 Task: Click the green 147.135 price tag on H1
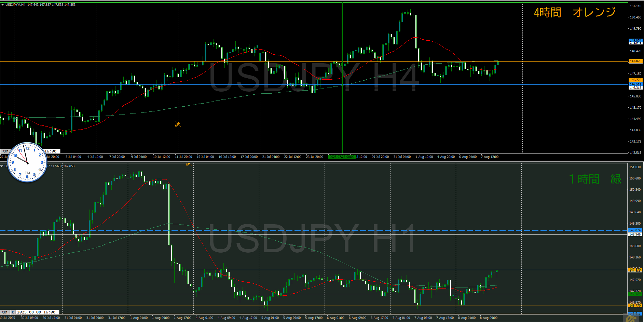[635, 294]
